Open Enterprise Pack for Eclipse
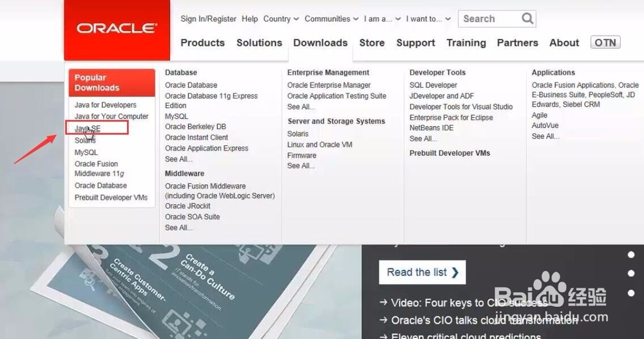 click(x=451, y=117)
